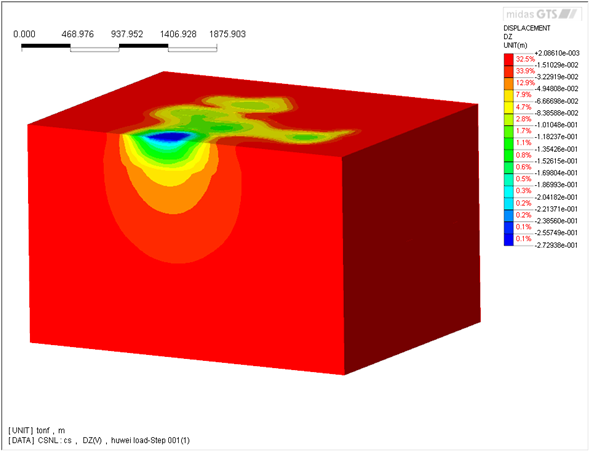This screenshot has height=452, width=590.
Task: Click the legend minimum value -2.72938e-001
Action: [x=557, y=245]
